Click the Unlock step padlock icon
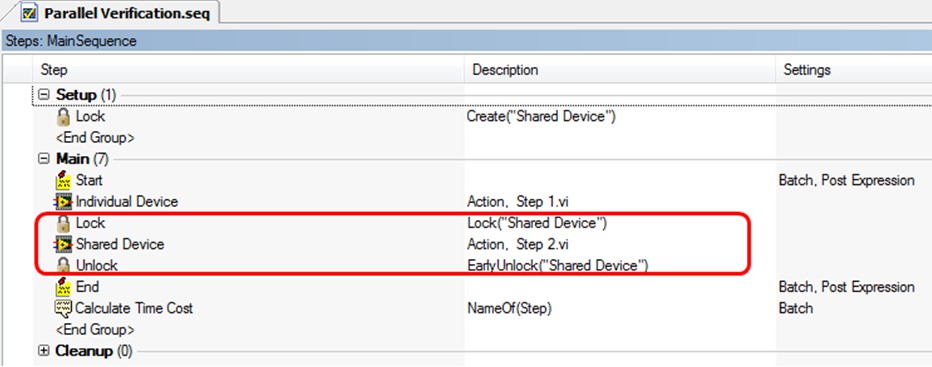Image resolution: width=932 pixels, height=367 pixels. point(63,265)
